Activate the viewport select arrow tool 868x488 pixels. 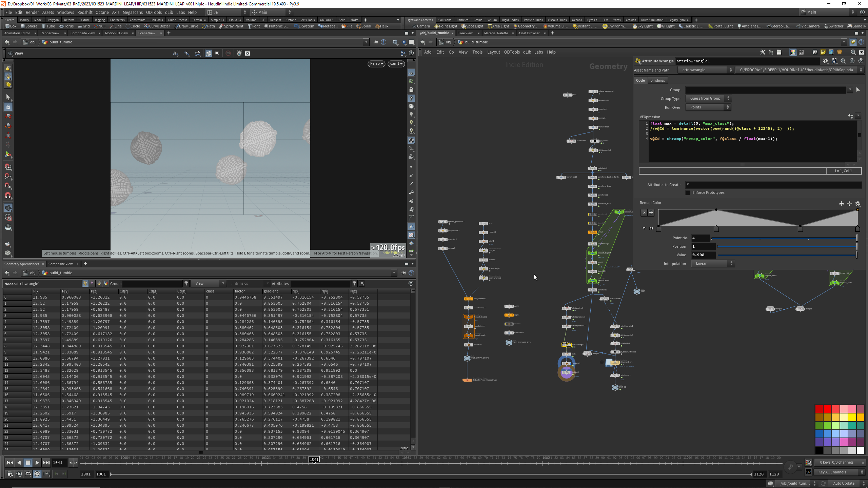click(8, 98)
